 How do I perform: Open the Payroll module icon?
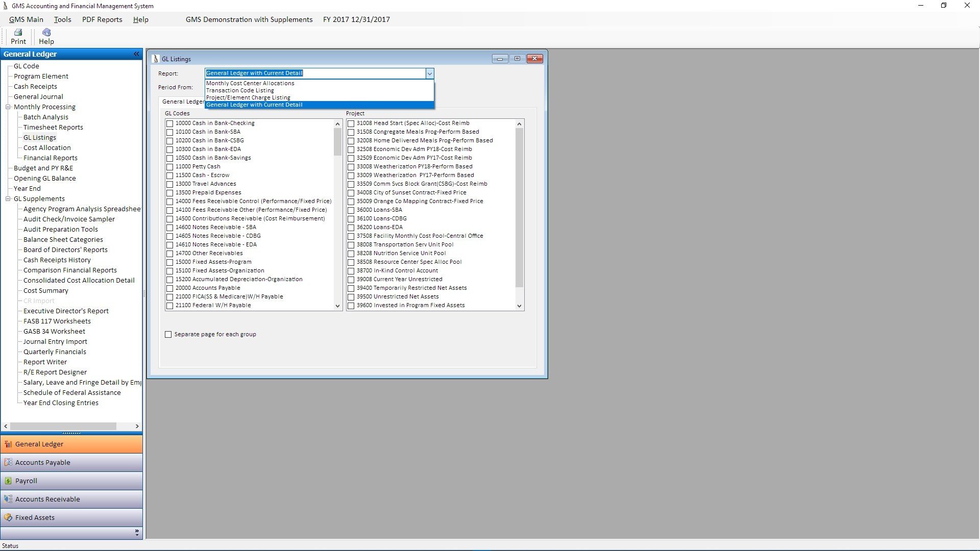pyautogui.click(x=8, y=481)
